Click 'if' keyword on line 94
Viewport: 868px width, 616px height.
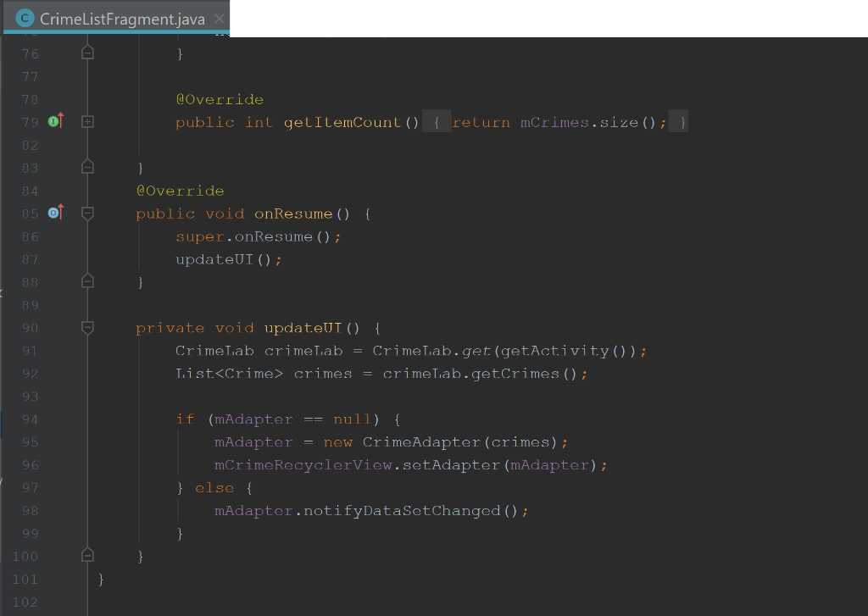click(x=186, y=419)
